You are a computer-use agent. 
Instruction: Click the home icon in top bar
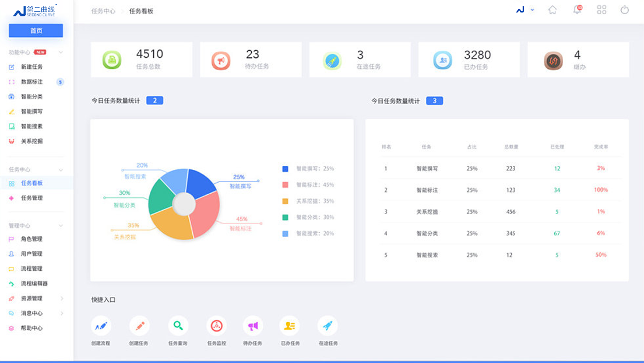click(x=552, y=10)
